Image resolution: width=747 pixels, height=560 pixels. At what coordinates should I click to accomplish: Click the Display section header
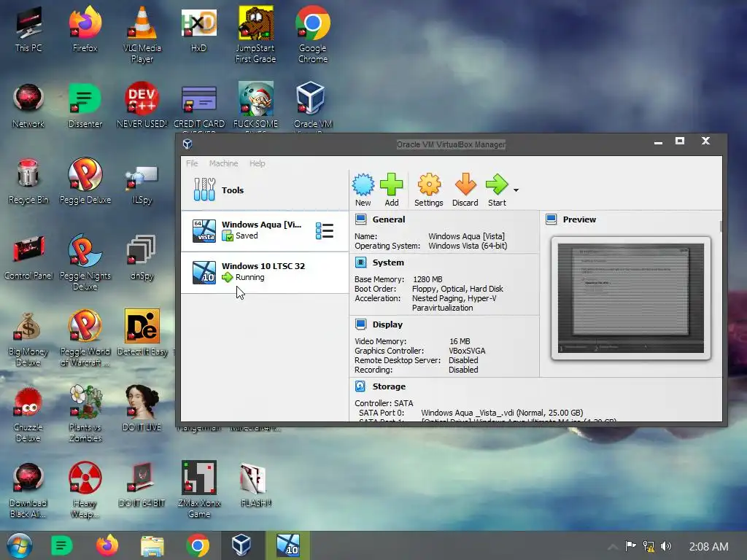point(387,324)
